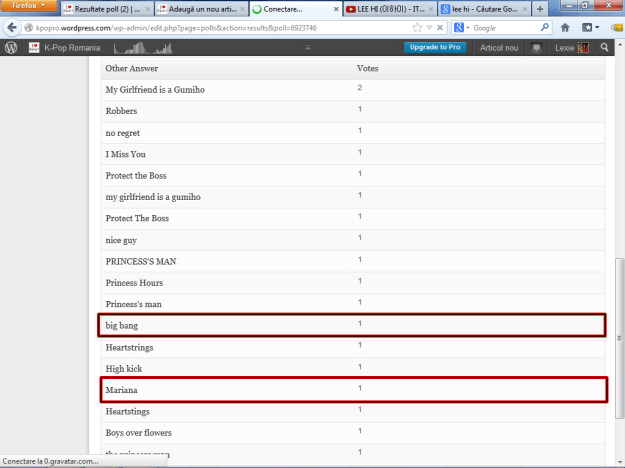Click the Upgrade to Pro button

(x=434, y=47)
